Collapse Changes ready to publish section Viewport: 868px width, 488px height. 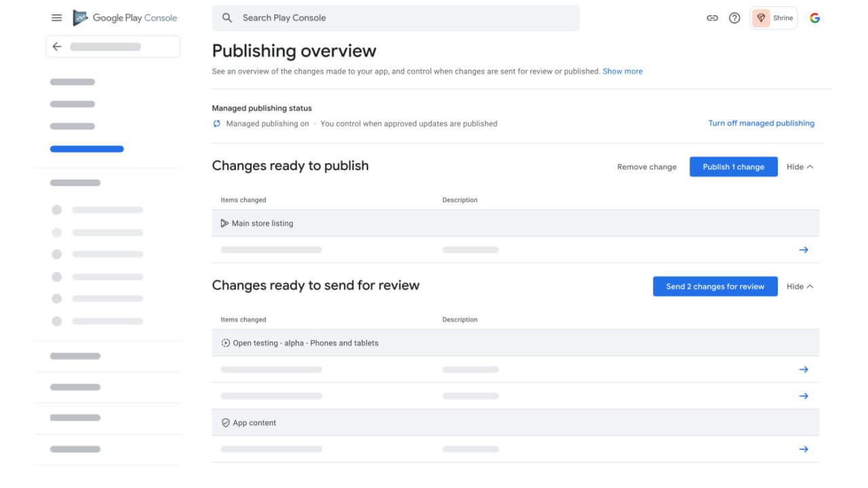(800, 167)
